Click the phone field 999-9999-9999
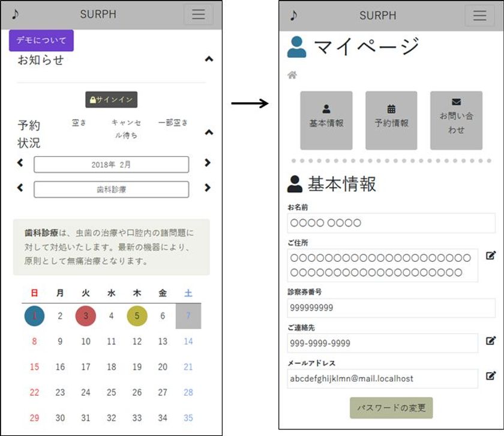 [383, 343]
